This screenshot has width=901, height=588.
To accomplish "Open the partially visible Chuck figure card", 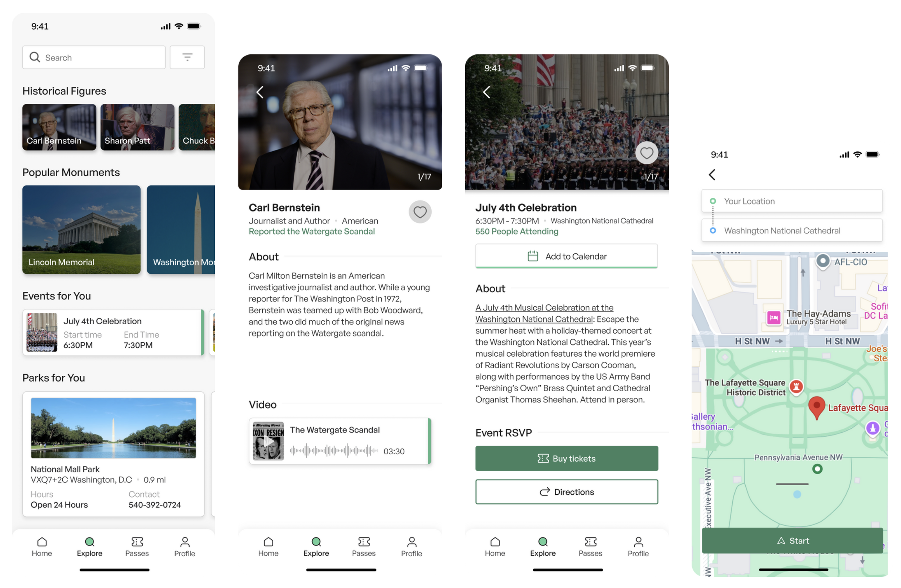I will coord(197,127).
